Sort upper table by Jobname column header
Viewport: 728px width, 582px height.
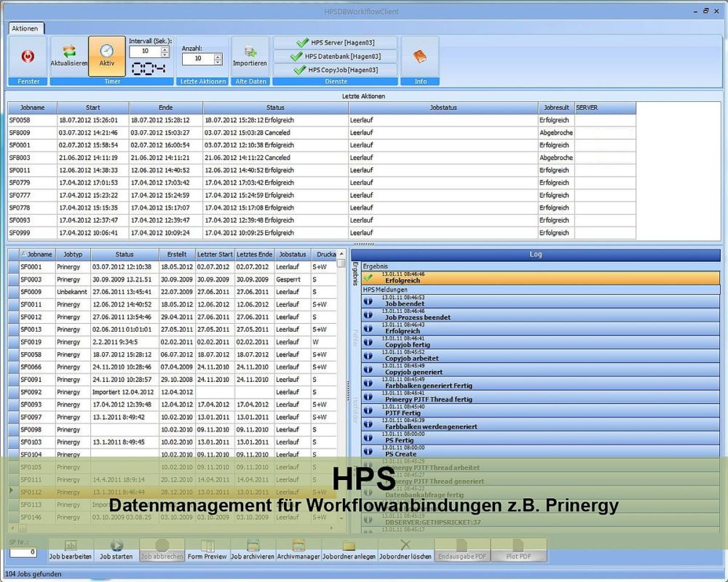(x=33, y=108)
